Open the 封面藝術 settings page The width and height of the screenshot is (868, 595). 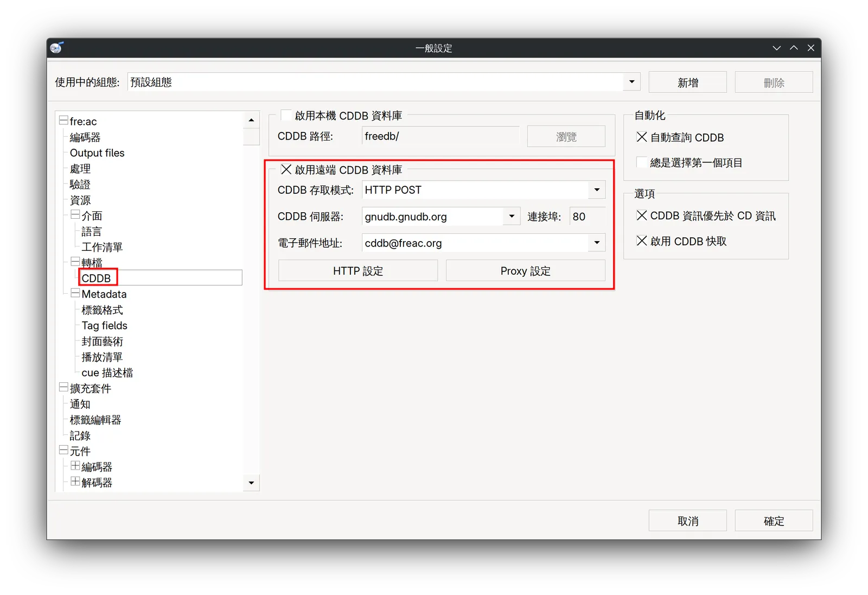(x=103, y=341)
